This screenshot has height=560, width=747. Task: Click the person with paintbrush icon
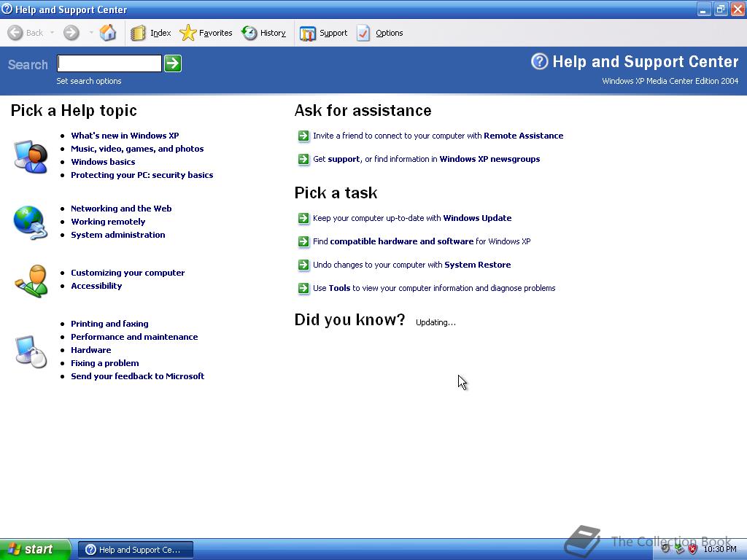click(31, 281)
